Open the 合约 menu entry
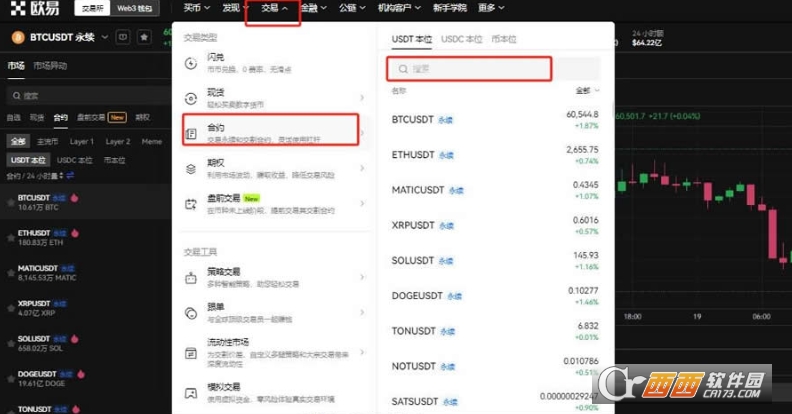Screen dimensions: 792x414 point(270,132)
